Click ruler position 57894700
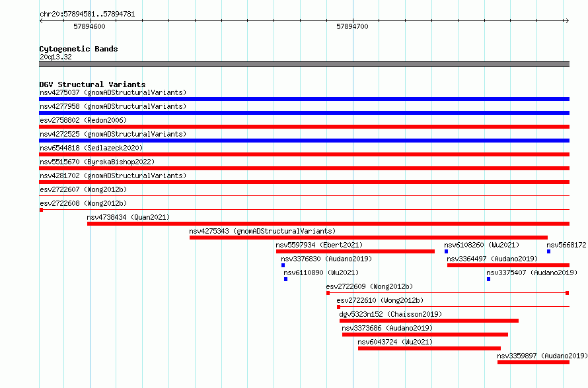 point(352,26)
